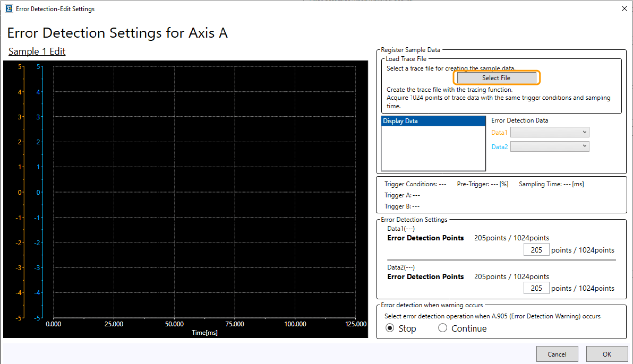Click the blue Data2 vertical axis

pos(43,191)
